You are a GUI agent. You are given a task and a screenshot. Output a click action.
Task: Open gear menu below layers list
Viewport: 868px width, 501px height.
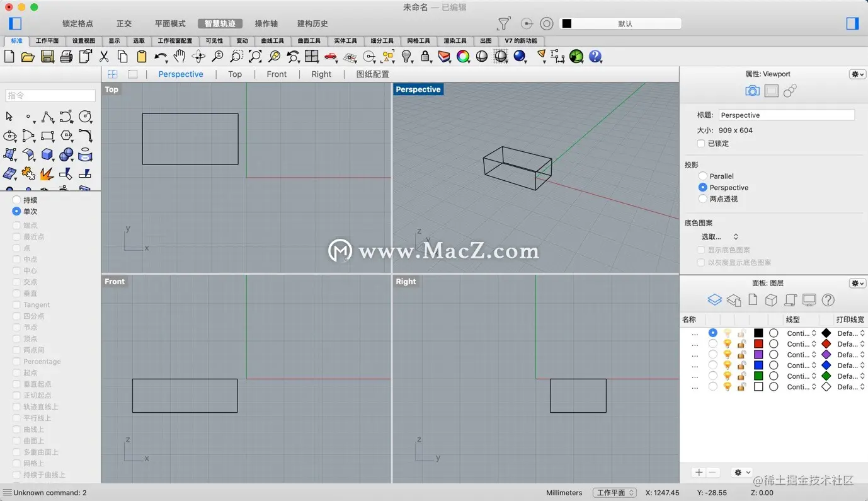pyautogui.click(x=741, y=473)
